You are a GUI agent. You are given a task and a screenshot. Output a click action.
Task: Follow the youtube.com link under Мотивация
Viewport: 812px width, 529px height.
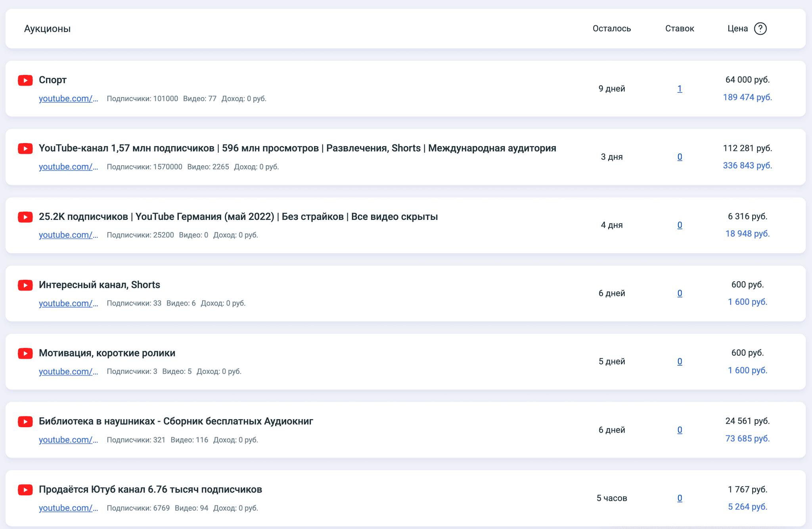(x=69, y=371)
